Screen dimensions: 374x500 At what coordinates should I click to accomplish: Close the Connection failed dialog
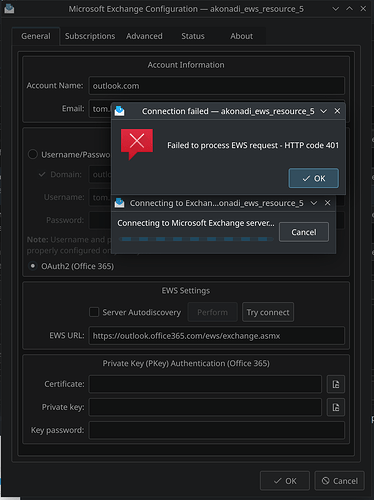point(337,111)
